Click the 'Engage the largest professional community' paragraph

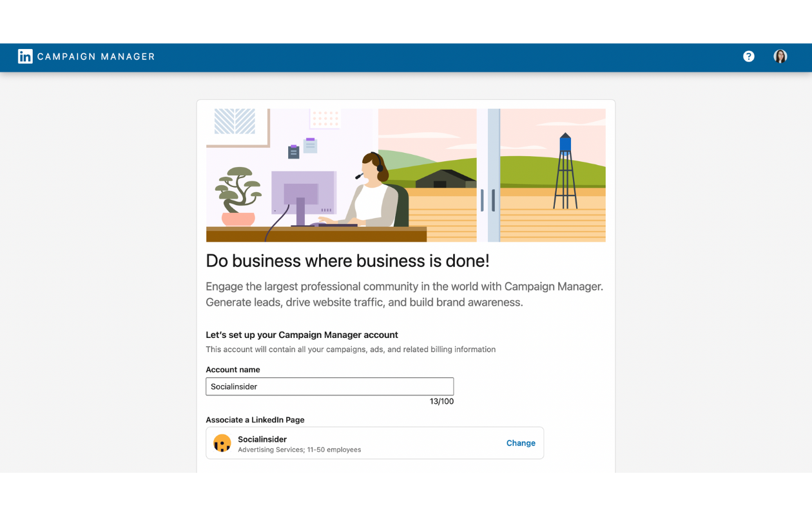pyautogui.click(x=405, y=294)
